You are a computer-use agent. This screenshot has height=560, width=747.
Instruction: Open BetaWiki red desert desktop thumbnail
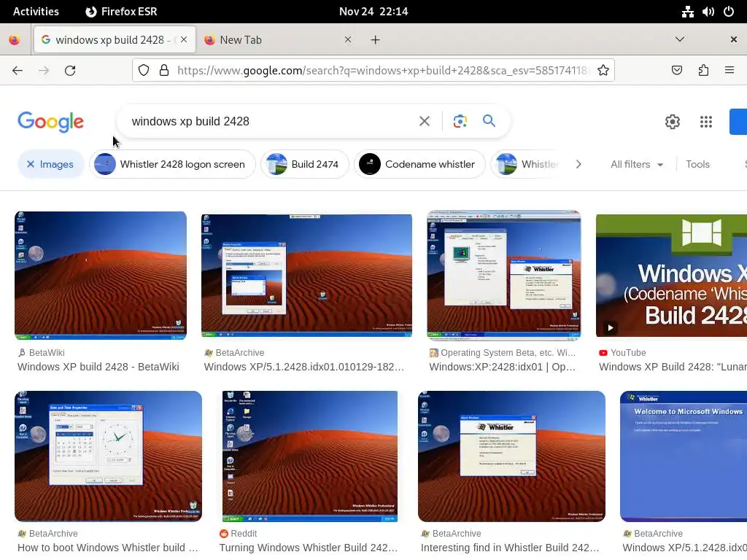click(x=101, y=275)
